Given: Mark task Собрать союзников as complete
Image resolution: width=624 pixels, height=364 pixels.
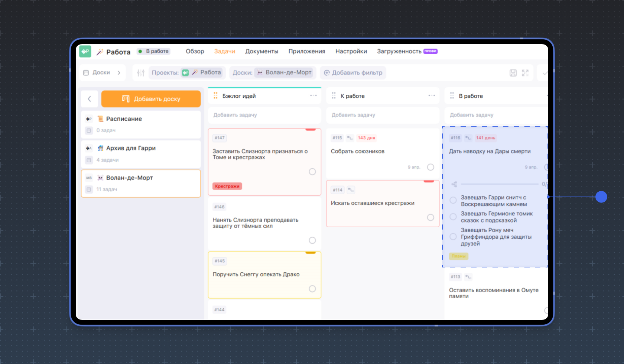Looking at the screenshot, I should tap(430, 167).
